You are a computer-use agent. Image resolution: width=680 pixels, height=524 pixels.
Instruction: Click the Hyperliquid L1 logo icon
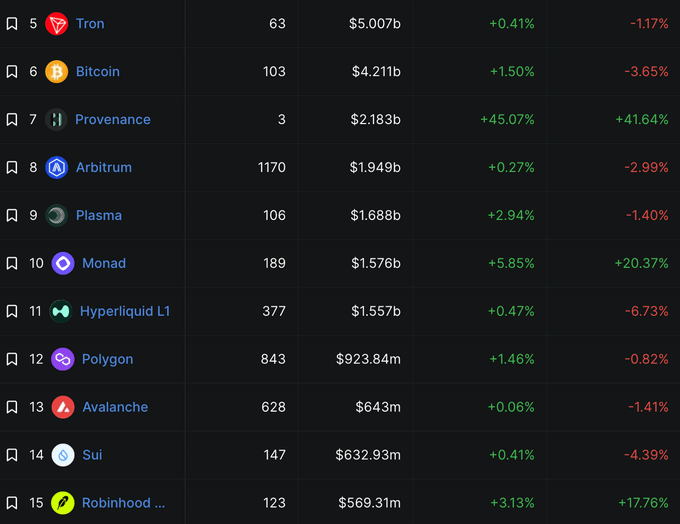coord(61,311)
